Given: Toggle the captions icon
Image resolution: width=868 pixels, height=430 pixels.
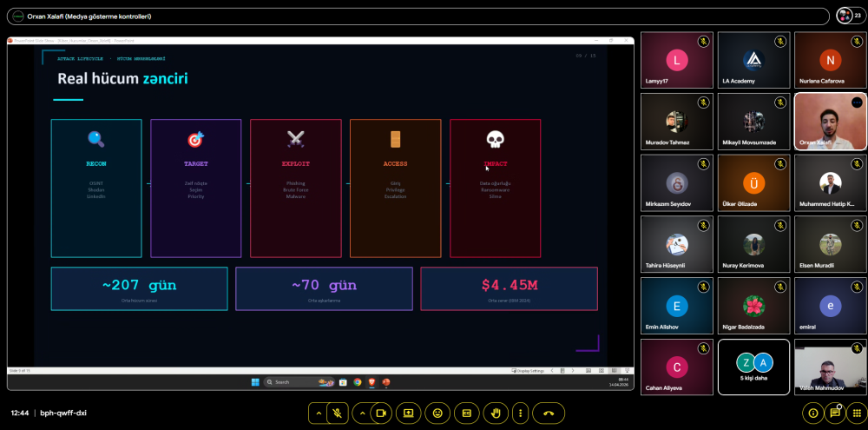Looking at the screenshot, I should [466, 413].
